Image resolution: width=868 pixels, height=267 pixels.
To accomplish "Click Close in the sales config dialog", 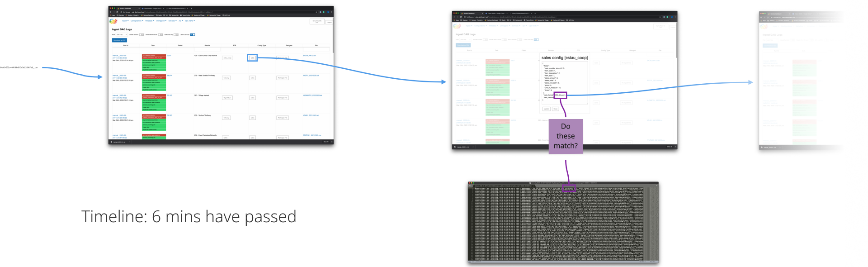I will point(556,109).
